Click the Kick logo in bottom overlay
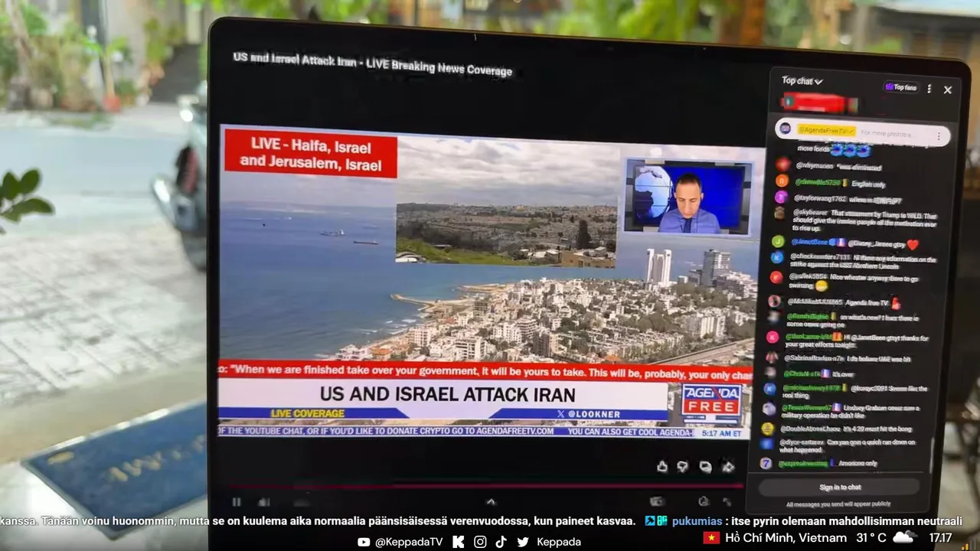Viewport: 980px width, 551px height. 459,542
